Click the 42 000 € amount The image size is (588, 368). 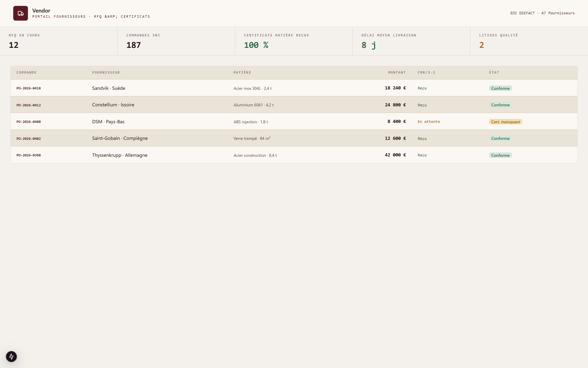pos(395,155)
